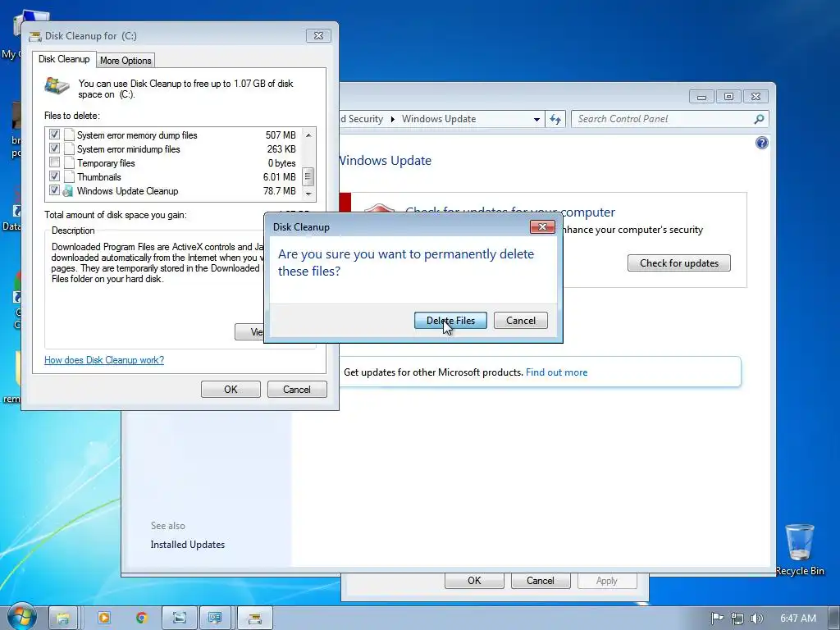Launch Windows Media Player from taskbar

(104, 618)
